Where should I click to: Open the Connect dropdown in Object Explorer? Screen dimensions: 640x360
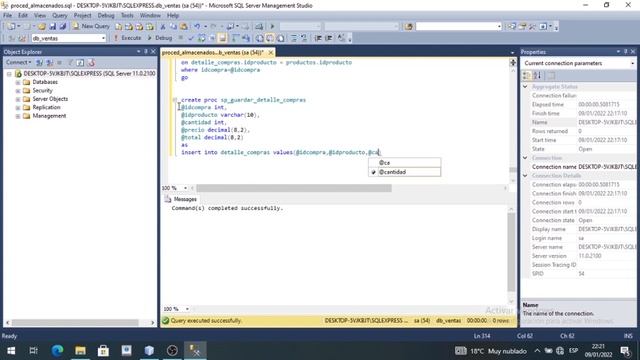pos(18,62)
